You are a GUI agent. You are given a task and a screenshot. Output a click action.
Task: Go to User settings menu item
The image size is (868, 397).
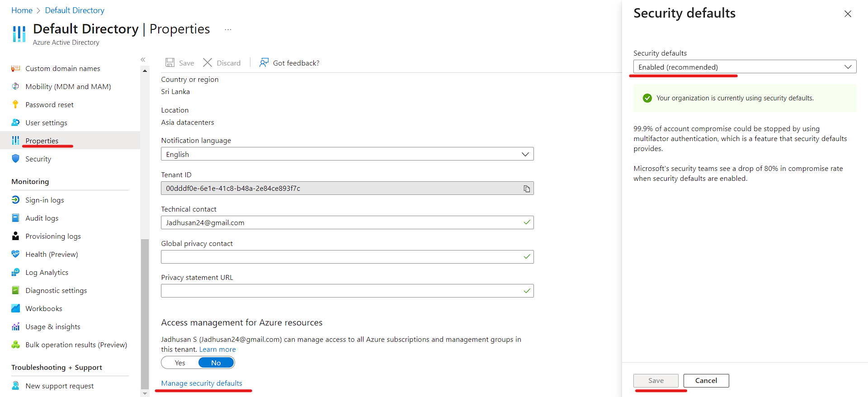[x=46, y=123]
